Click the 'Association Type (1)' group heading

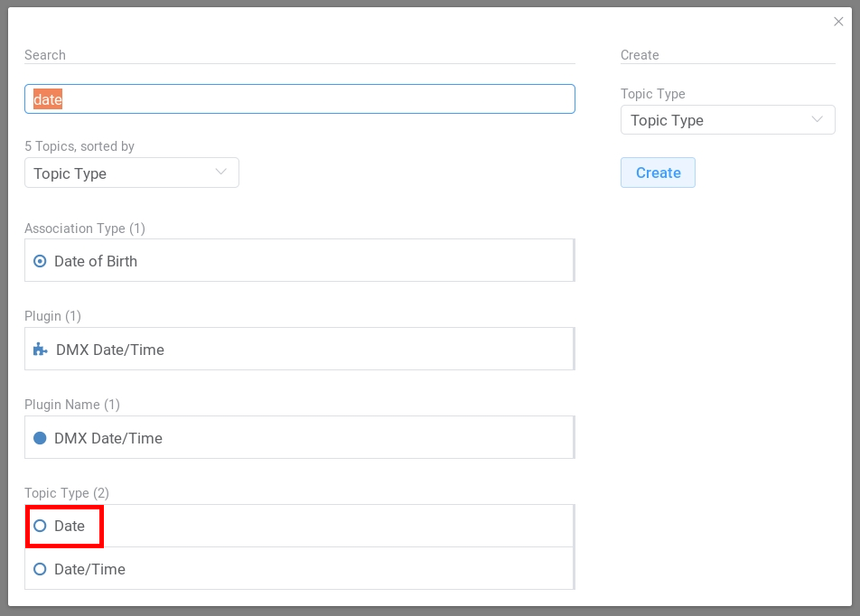coord(85,229)
